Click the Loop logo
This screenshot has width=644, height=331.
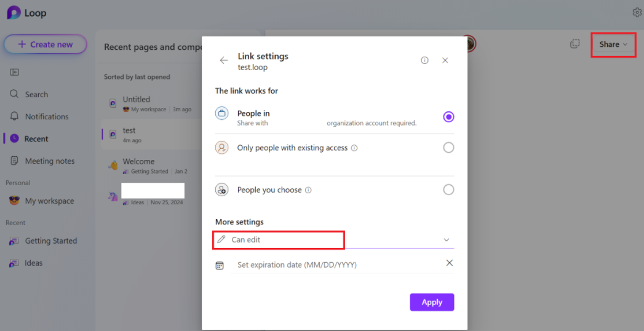(x=14, y=13)
